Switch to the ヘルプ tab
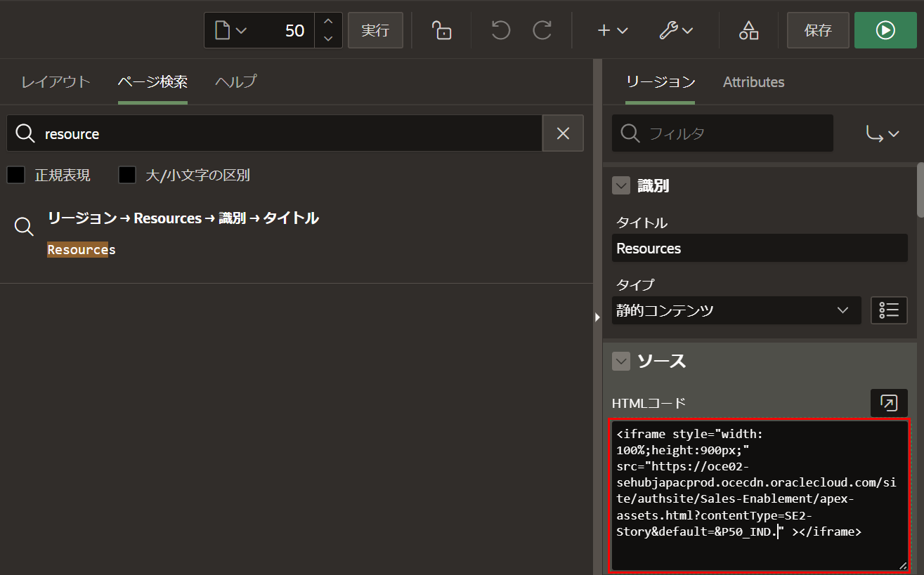 pos(235,82)
